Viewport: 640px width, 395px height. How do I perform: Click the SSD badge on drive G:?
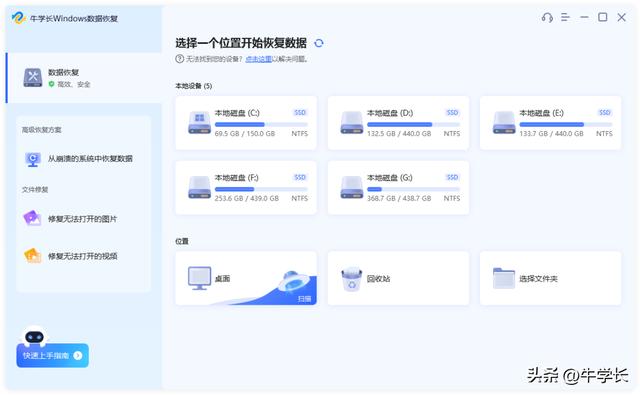[452, 177]
